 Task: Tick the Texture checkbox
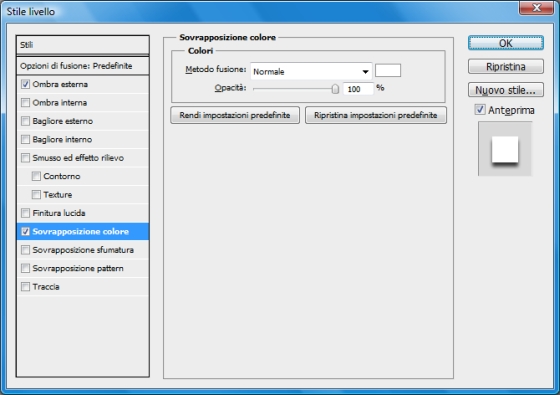[36, 195]
